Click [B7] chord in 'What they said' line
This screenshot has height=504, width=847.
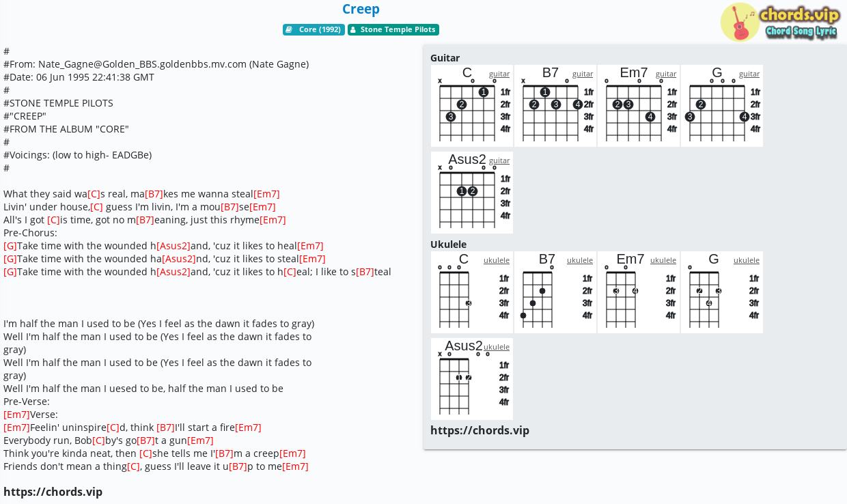click(154, 194)
